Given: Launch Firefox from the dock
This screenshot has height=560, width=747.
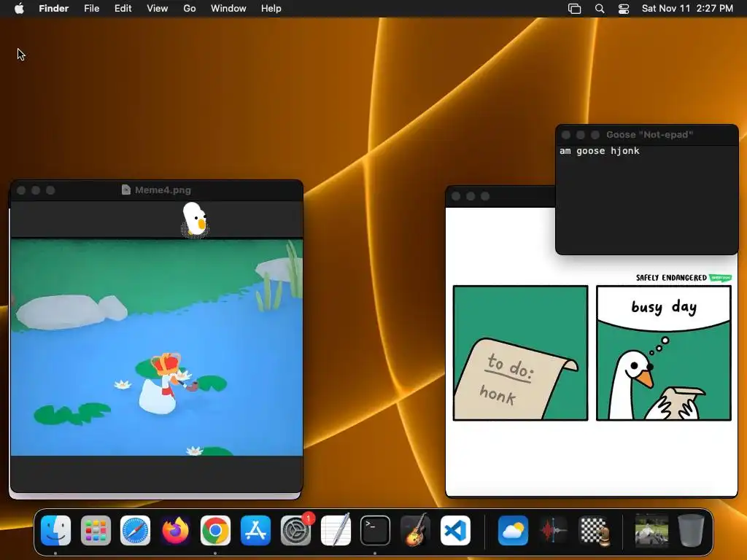Looking at the screenshot, I should [x=175, y=530].
